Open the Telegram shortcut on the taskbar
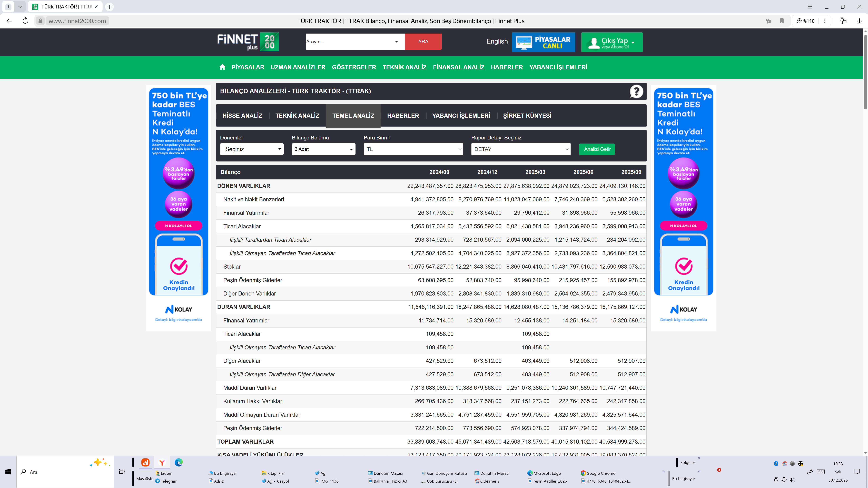 click(x=166, y=481)
